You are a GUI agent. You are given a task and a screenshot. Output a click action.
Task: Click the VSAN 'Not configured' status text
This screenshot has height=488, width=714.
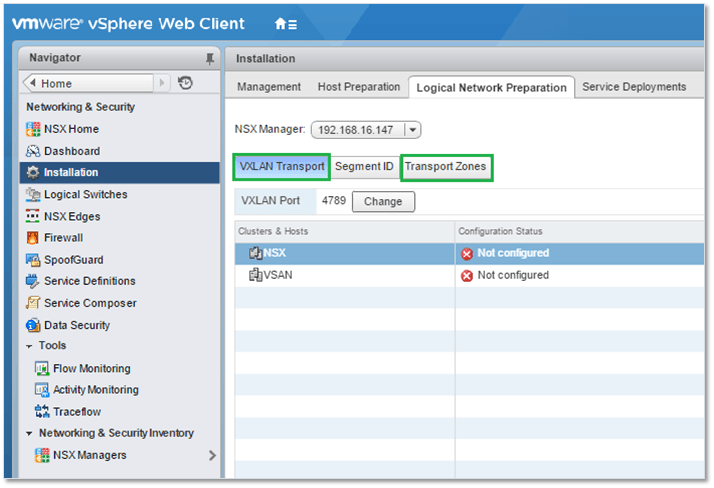point(513,275)
